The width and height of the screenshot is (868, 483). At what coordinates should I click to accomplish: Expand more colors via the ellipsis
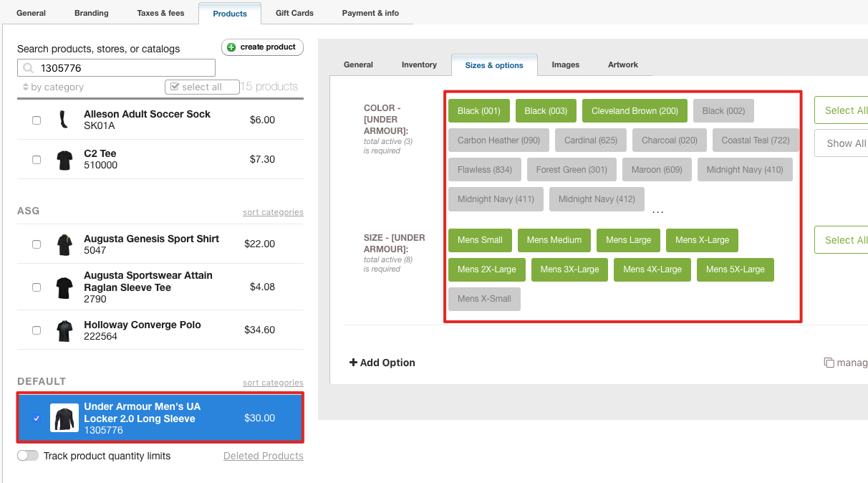point(658,211)
